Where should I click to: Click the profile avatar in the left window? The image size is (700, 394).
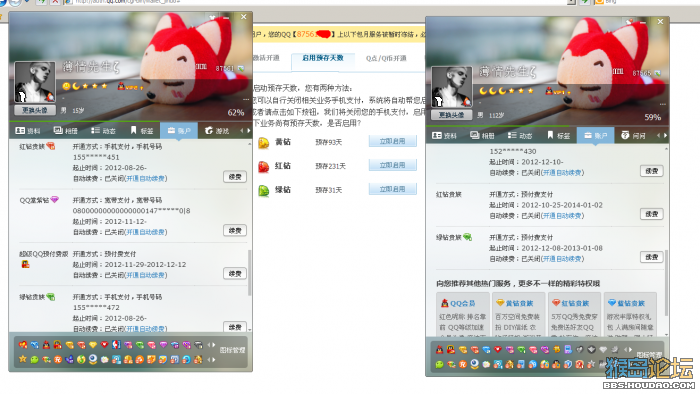click(x=35, y=83)
